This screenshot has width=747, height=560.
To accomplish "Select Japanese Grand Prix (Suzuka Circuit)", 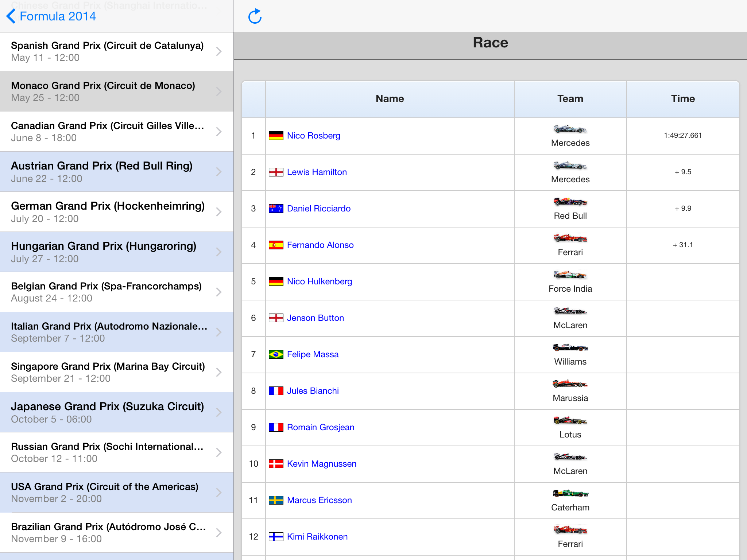I will click(117, 412).
